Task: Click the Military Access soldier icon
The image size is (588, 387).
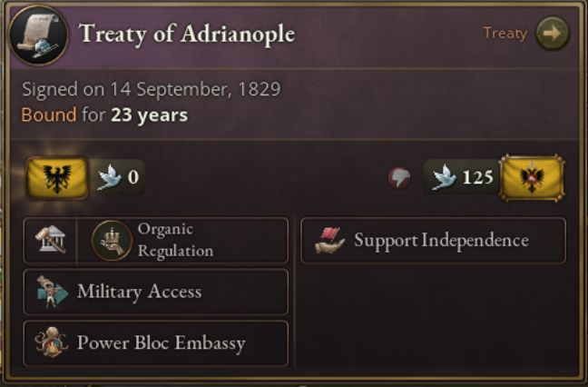Action: tap(51, 292)
